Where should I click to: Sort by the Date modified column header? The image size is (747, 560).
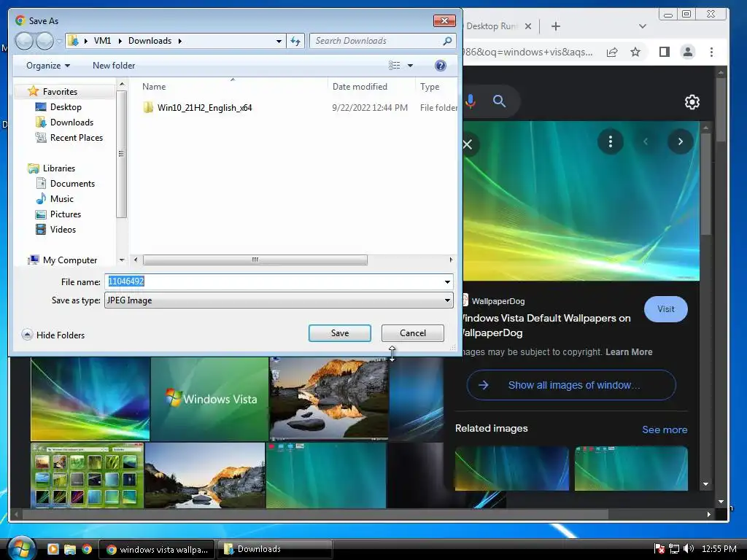360,87
